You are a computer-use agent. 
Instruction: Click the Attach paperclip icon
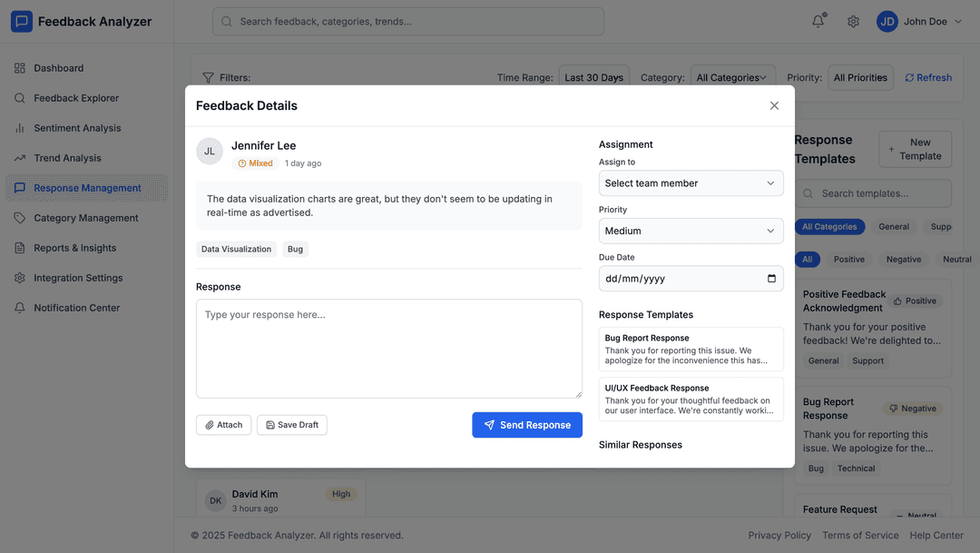coord(210,424)
